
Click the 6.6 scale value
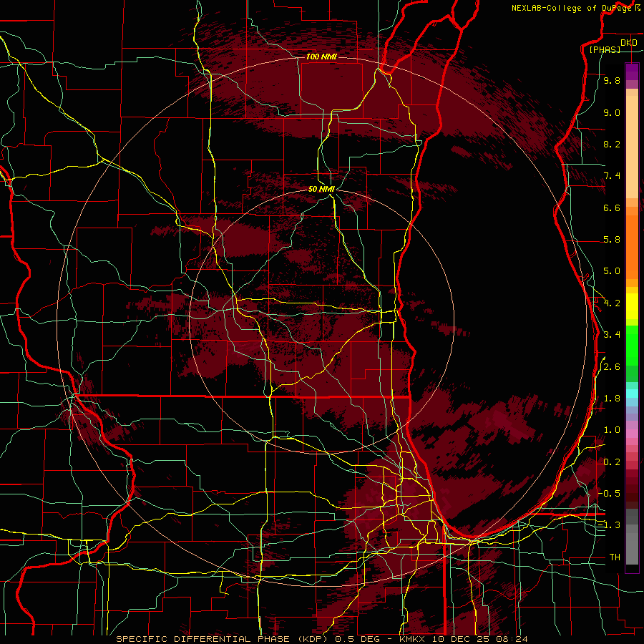612,208
